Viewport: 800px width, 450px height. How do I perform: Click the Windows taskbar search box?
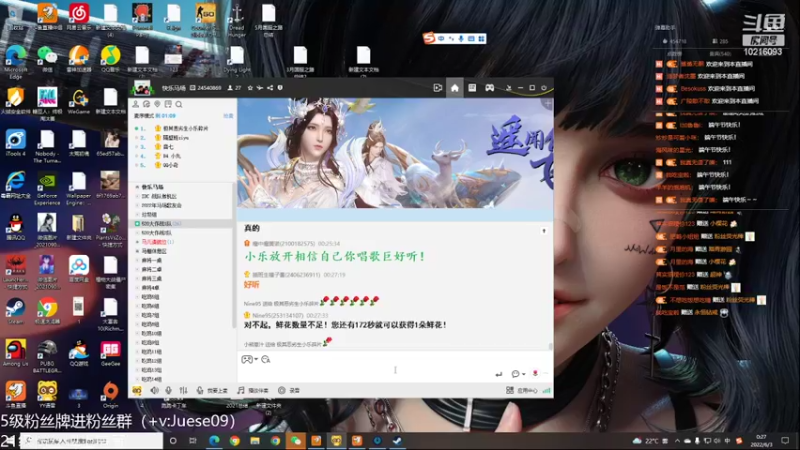(x=92, y=441)
